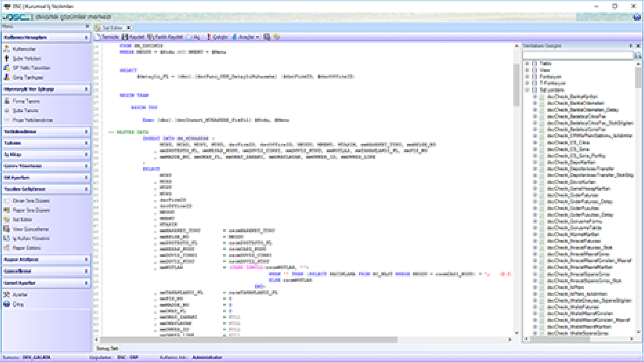Select dscCheck_BankaOdemeleri_Detay in tree

[x=582, y=110]
